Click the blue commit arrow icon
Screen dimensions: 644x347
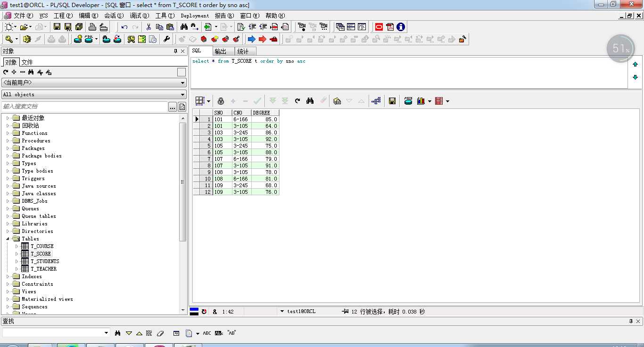251,39
